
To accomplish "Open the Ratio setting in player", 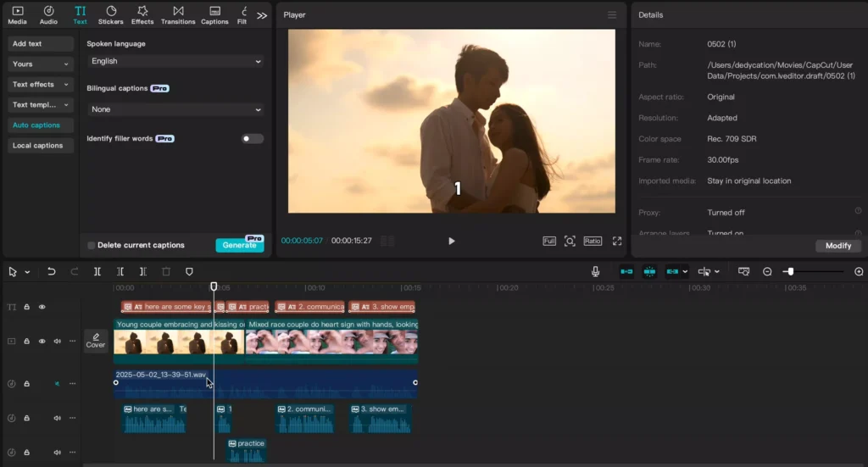I will coord(593,241).
